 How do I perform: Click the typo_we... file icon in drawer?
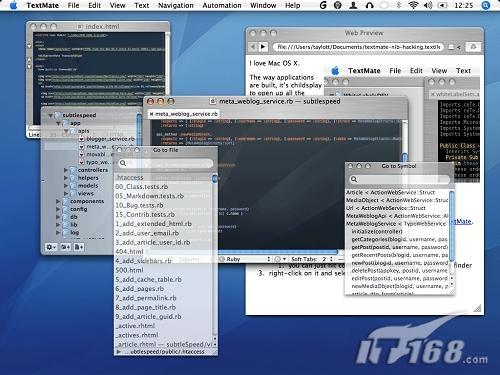pyautogui.click(x=82, y=162)
